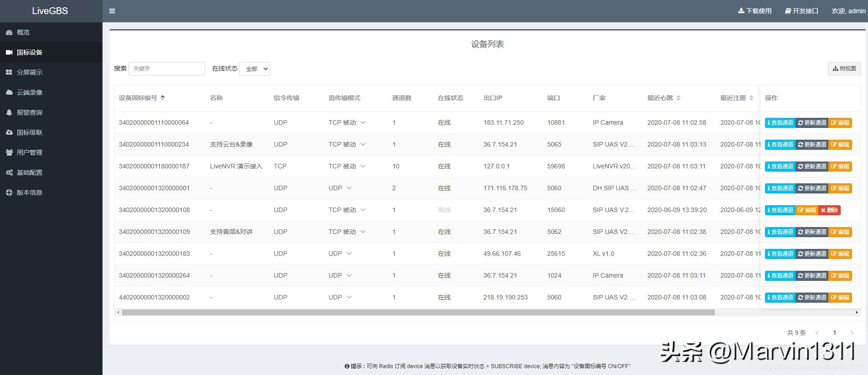View channels of LiveNVR 演示接入 device

pos(781,166)
